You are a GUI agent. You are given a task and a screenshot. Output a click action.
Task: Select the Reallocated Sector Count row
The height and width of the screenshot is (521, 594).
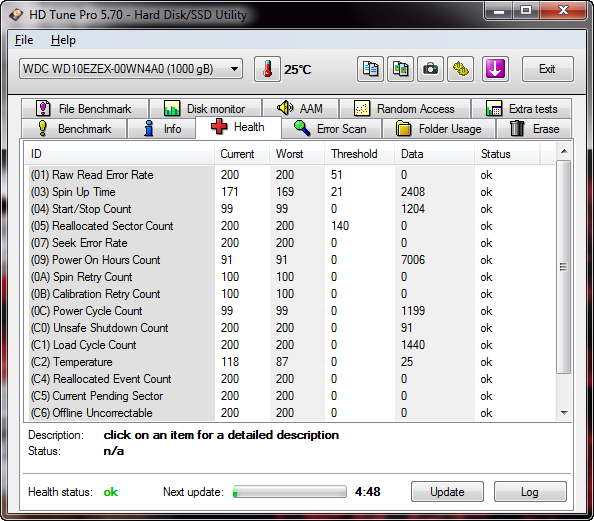click(x=290, y=226)
